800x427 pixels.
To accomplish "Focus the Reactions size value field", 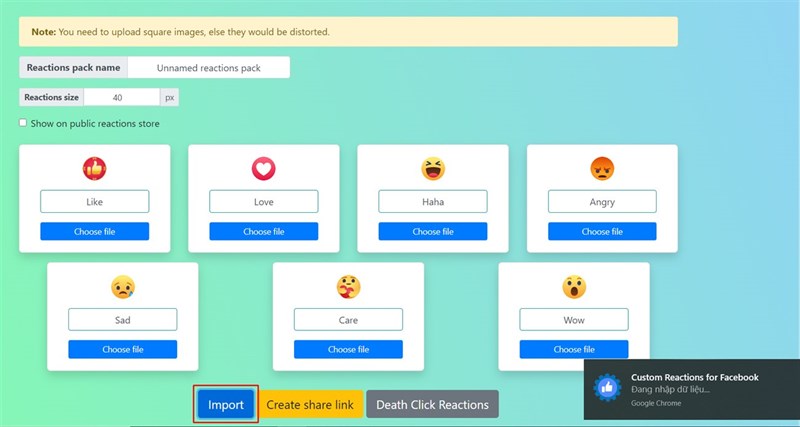I will (122, 97).
